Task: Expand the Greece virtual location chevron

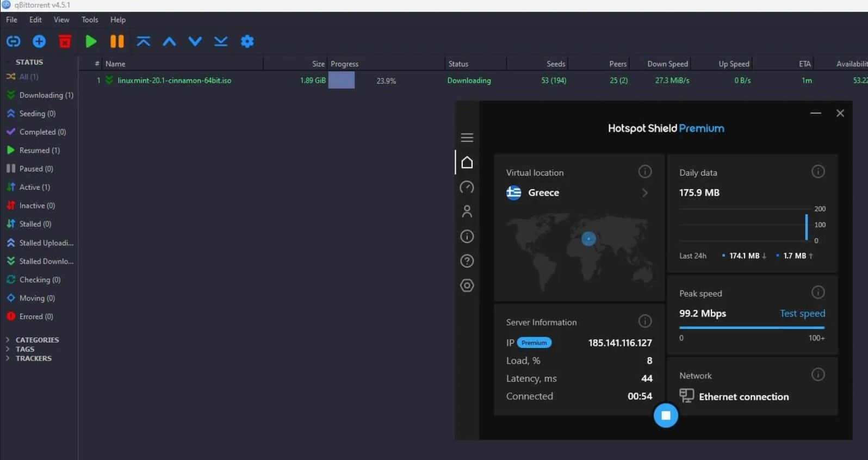Action: 645,193
